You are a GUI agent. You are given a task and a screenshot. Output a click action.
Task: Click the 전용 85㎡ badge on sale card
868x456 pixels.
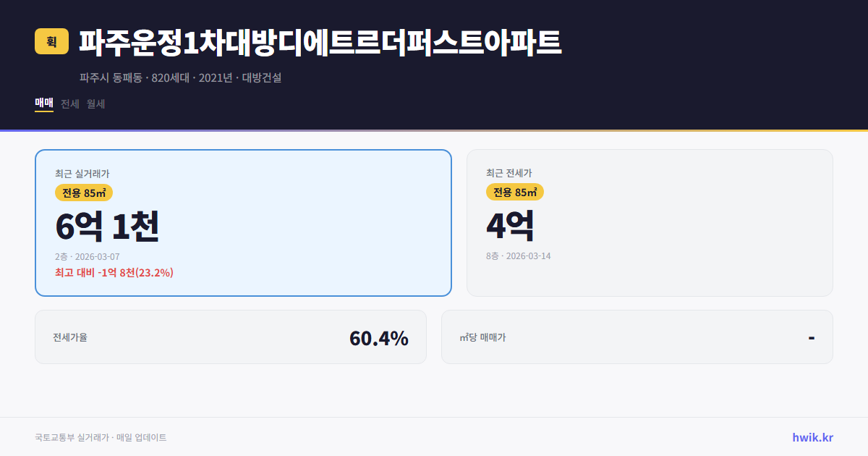point(82,193)
